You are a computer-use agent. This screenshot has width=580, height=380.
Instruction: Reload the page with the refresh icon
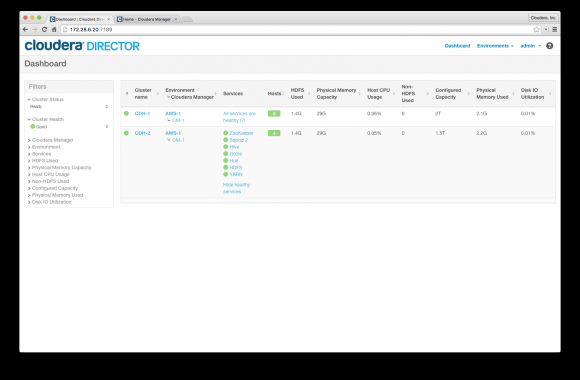[x=44, y=29]
